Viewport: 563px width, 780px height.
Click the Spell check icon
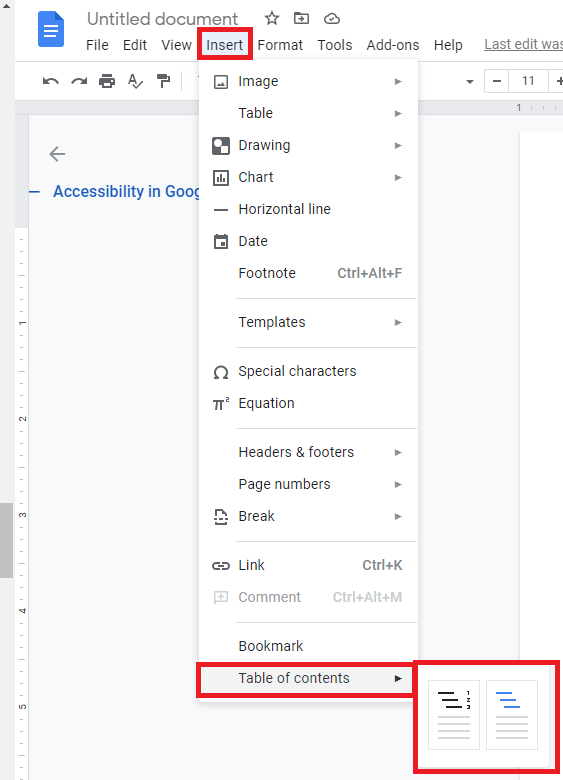click(135, 81)
